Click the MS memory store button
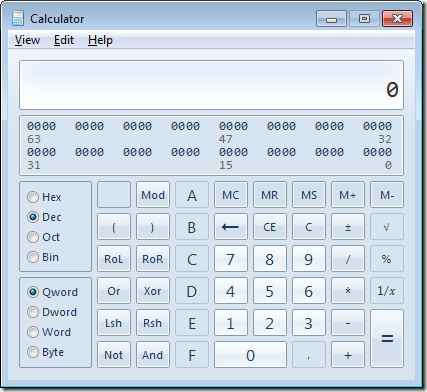 [x=309, y=195]
